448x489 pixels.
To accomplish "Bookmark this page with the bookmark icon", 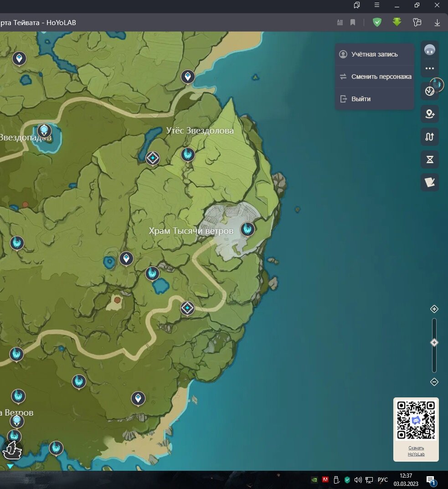I will pos(353,22).
